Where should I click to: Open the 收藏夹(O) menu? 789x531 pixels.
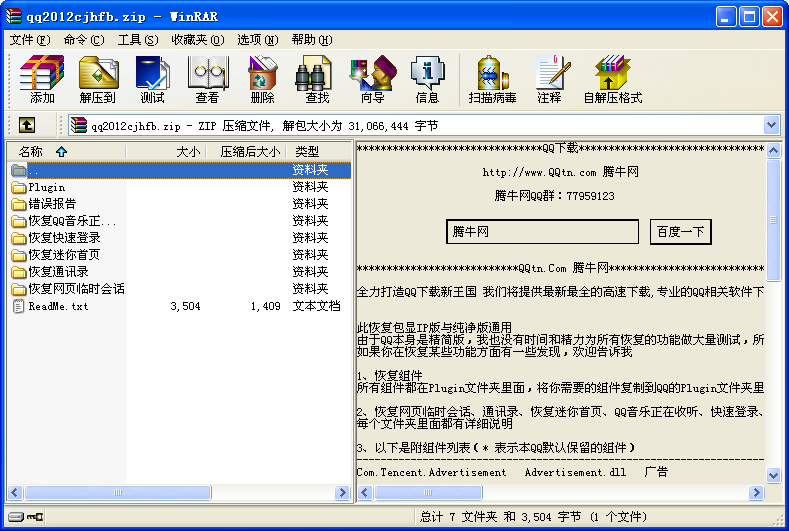[198, 40]
